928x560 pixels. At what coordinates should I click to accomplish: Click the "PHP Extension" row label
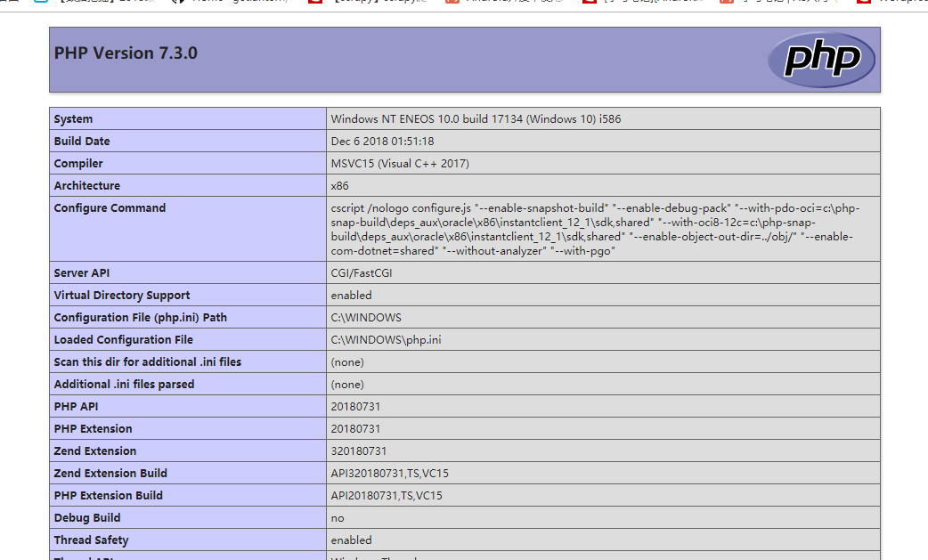93,429
